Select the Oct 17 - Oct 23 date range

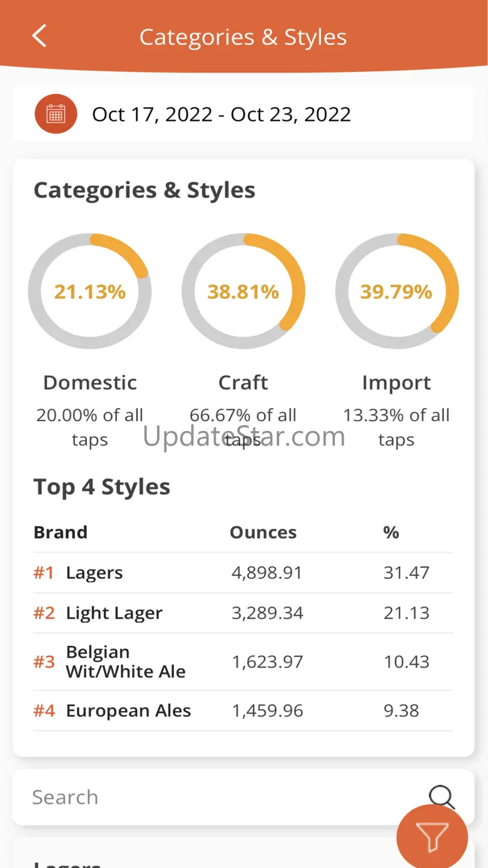tap(221, 115)
